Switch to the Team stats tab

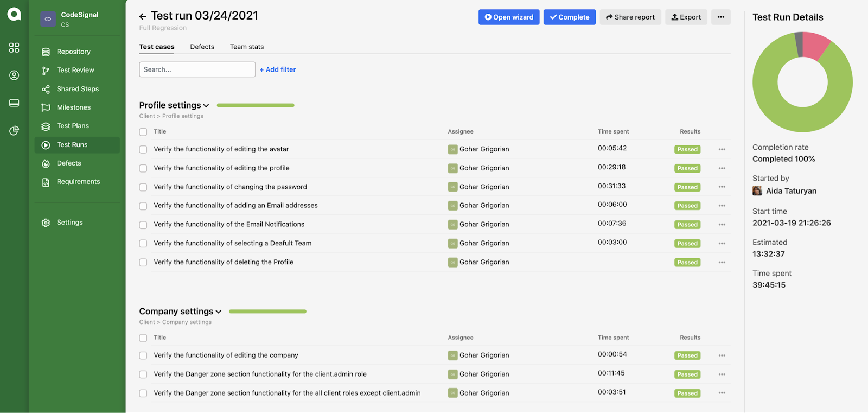click(247, 47)
